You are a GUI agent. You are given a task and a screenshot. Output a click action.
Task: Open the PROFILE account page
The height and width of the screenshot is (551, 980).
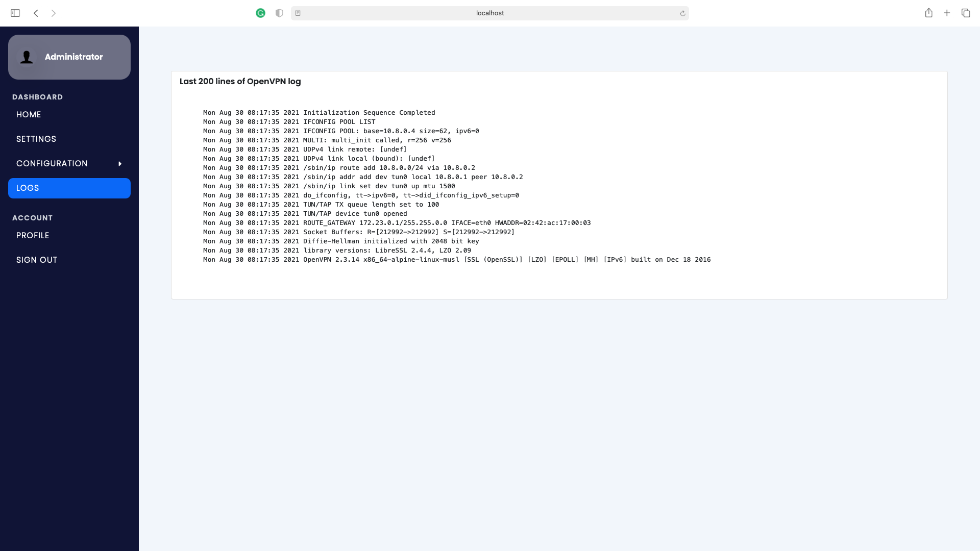(33, 236)
